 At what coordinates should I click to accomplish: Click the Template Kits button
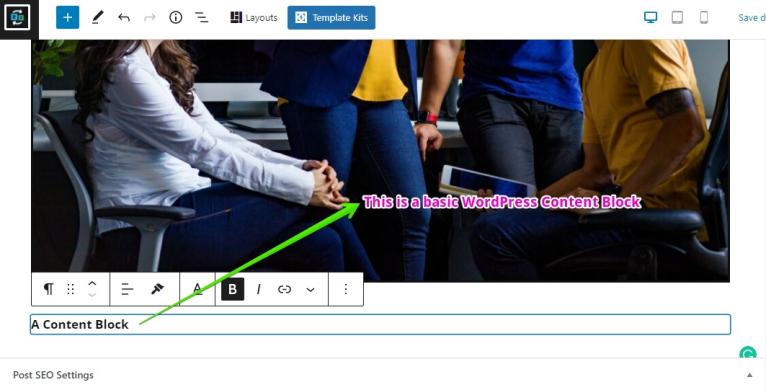click(x=332, y=18)
